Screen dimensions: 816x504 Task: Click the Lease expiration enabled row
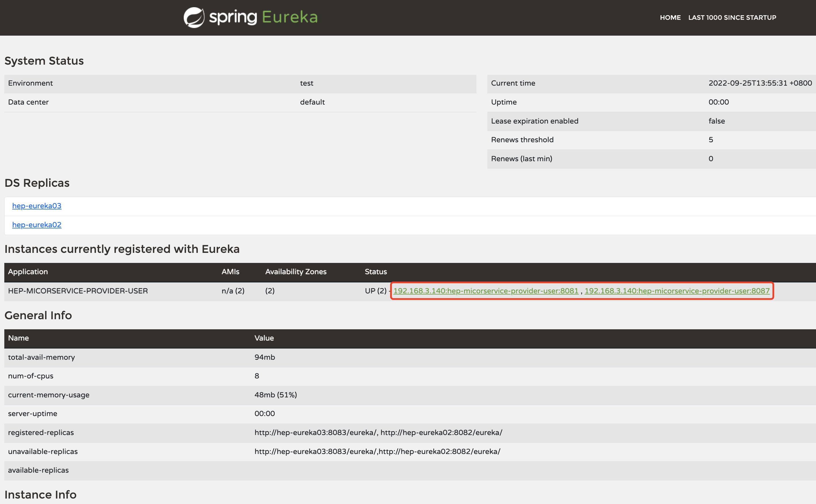point(534,121)
